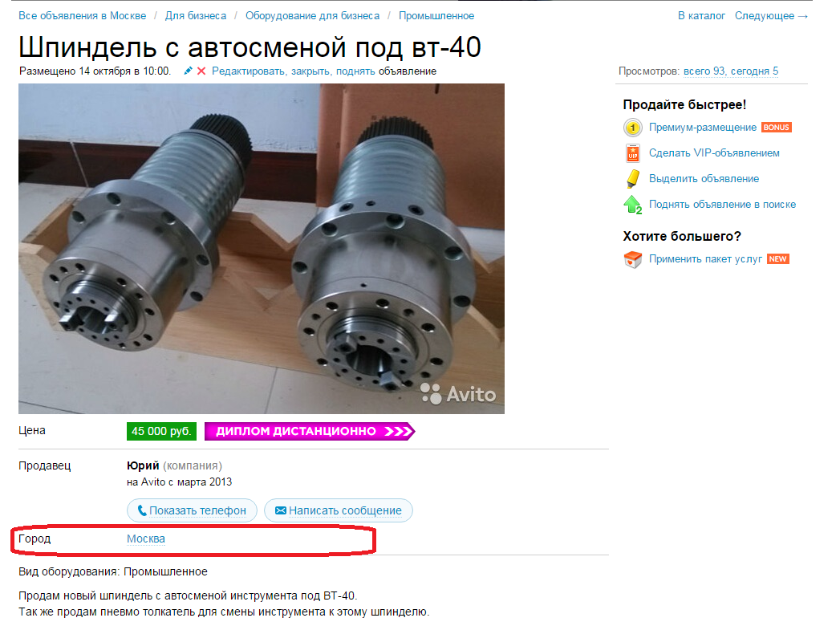Go to the 'Следующее' listing
Viewport: 840px width, 630px height.
tap(771, 15)
